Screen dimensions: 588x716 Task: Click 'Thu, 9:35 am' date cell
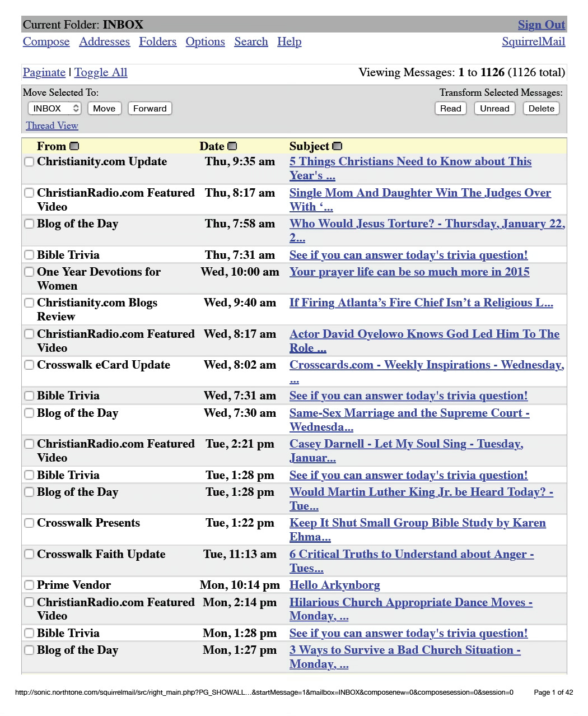pyautogui.click(x=240, y=161)
